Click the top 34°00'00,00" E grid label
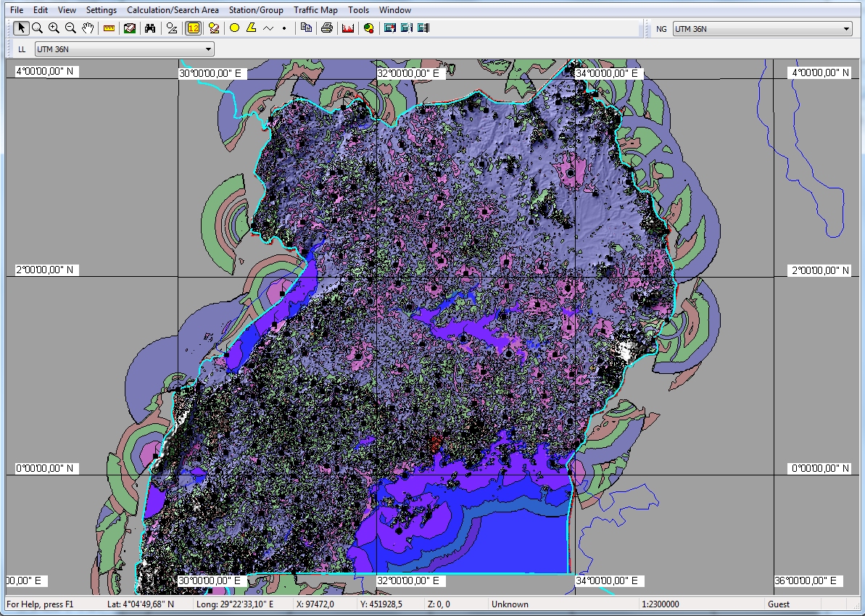This screenshot has width=865, height=616. click(609, 73)
